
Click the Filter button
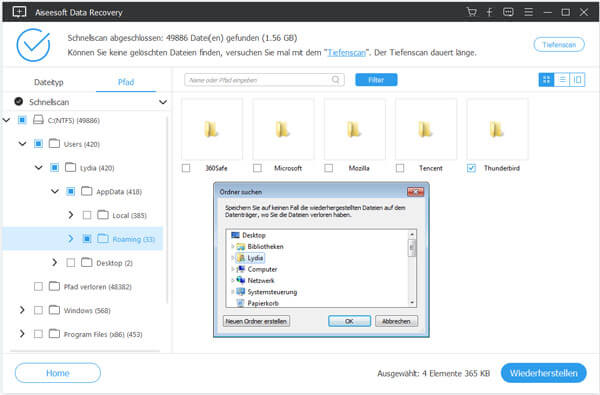[376, 80]
